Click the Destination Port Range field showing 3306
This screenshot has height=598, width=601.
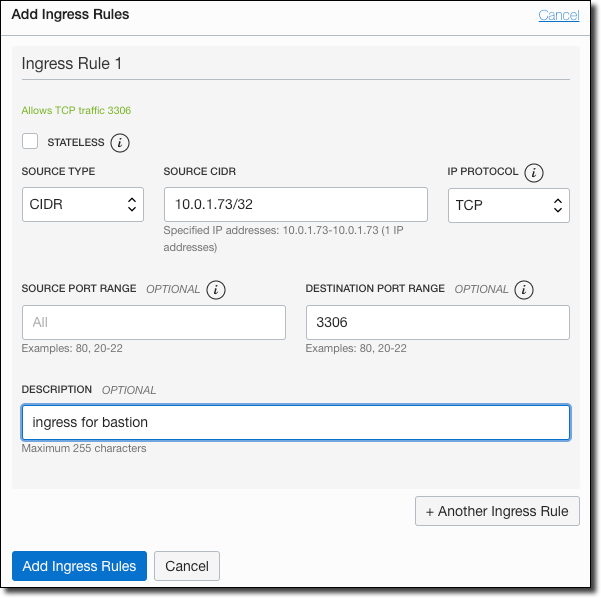coord(437,322)
